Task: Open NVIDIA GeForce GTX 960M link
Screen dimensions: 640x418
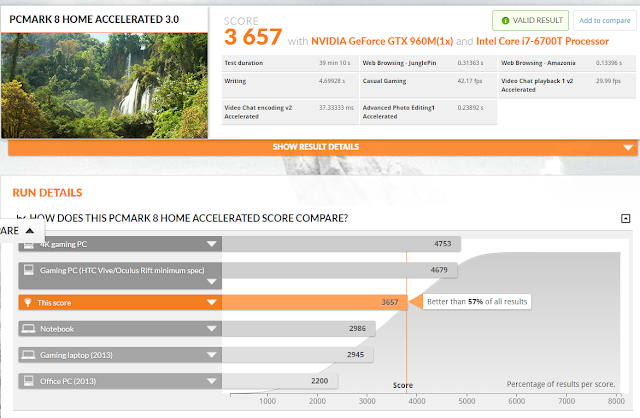Action: click(x=382, y=41)
